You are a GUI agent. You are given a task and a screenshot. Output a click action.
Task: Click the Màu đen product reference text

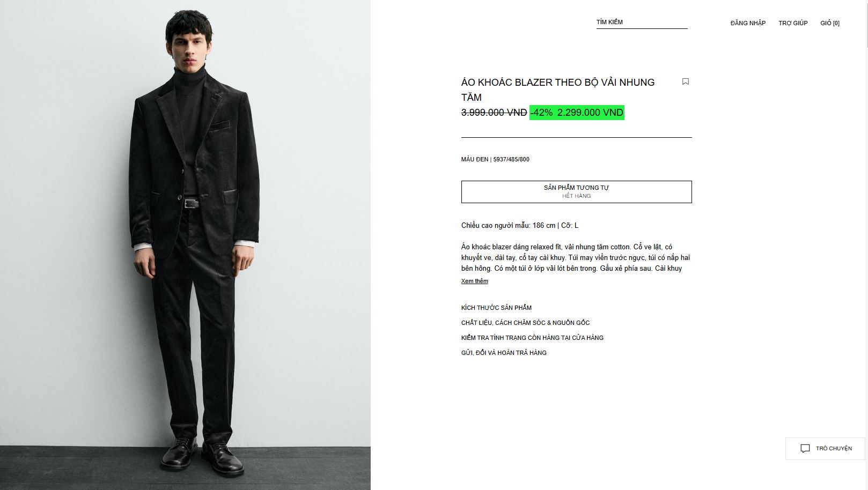(x=495, y=159)
